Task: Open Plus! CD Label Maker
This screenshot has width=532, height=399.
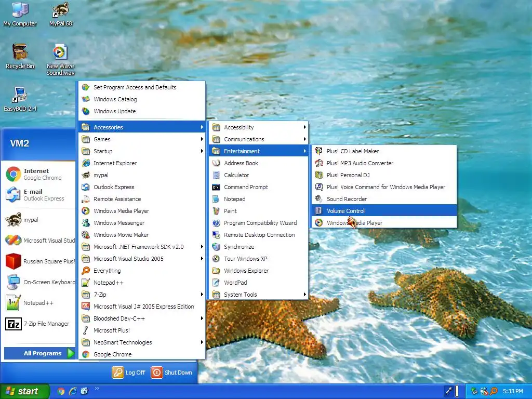Action: point(384,151)
